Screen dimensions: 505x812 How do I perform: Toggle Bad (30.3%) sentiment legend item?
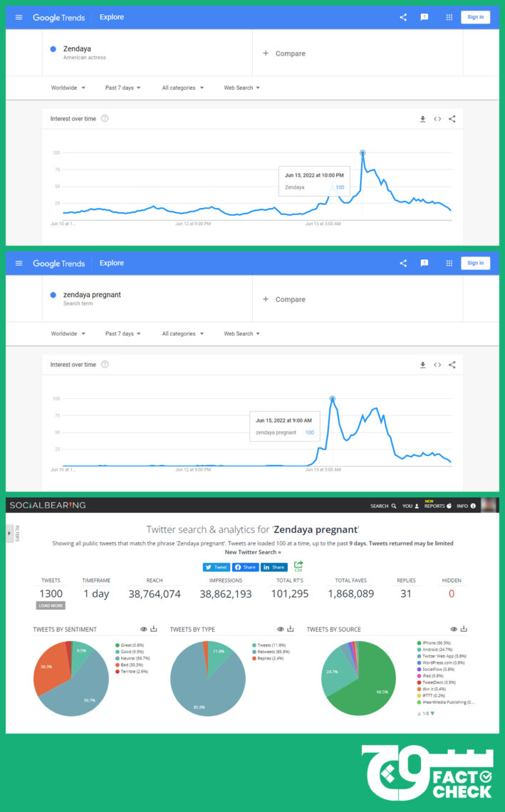point(130,665)
